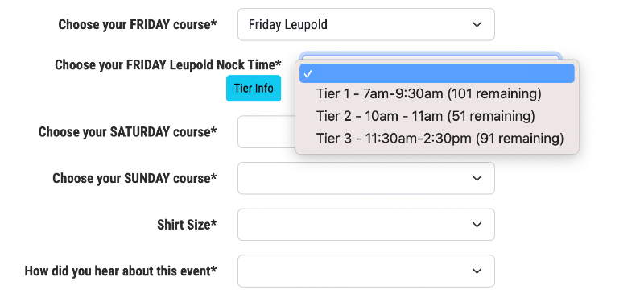This screenshot has width=644, height=298.
Task: Click the checkmark icon in highlighted option
Action: pos(308,74)
